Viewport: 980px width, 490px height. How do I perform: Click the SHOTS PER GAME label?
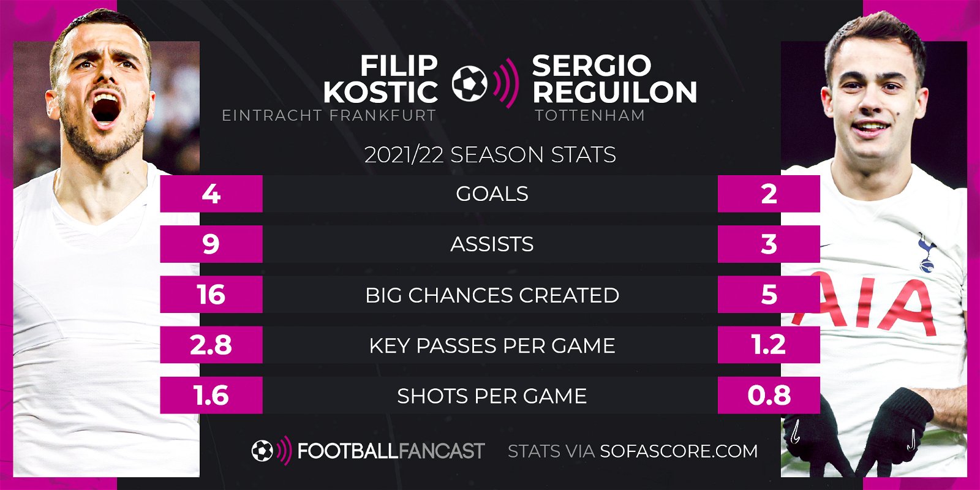tap(492, 396)
